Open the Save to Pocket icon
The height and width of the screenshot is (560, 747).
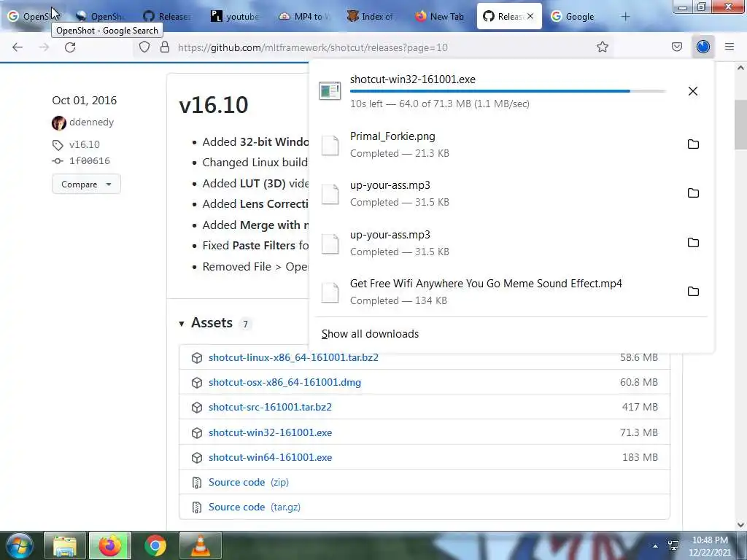(676, 47)
